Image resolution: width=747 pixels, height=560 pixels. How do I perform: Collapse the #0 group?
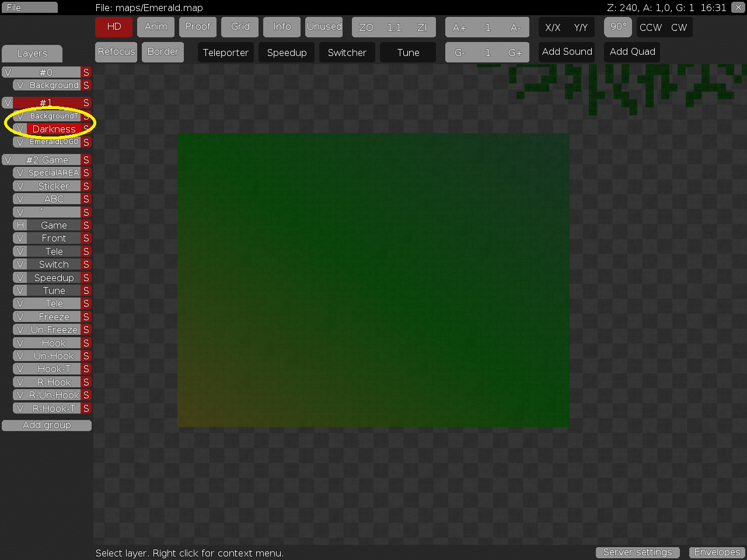[8, 72]
